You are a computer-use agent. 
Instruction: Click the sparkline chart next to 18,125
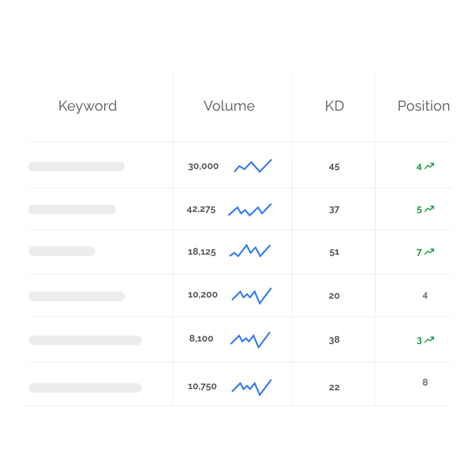pyautogui.click(x=250, y=250)
